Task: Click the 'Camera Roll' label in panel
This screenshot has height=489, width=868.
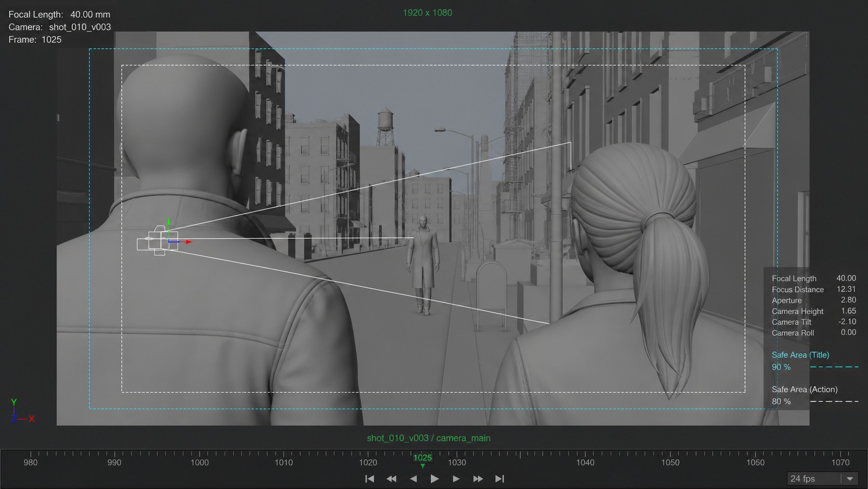Action: pyautogui.click(x=793, y=333)
